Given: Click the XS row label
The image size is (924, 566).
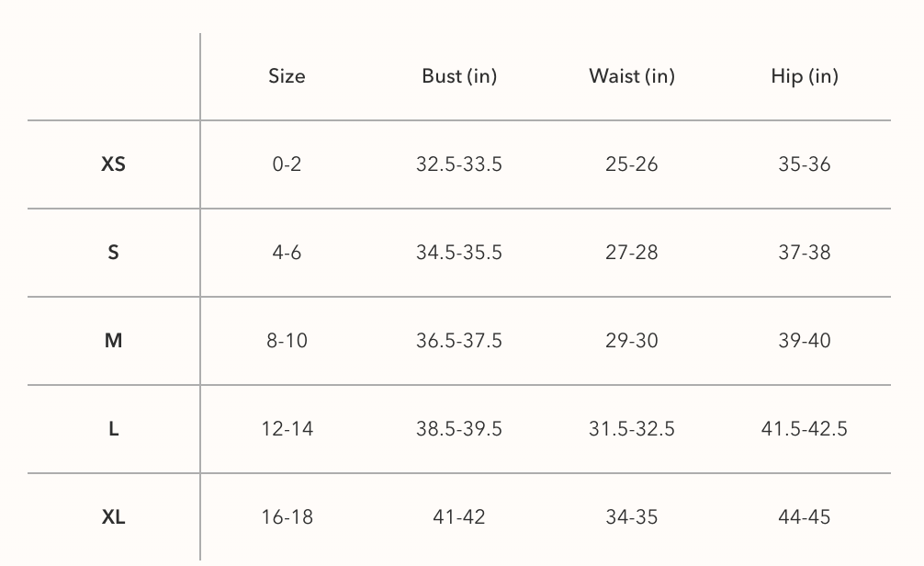Looking at the screenshot, I should [x=113, y=164].
